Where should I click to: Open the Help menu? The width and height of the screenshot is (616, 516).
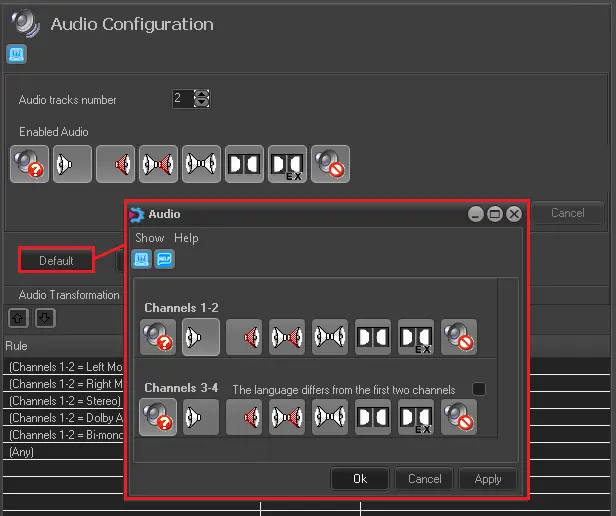[x=186, y=238]
